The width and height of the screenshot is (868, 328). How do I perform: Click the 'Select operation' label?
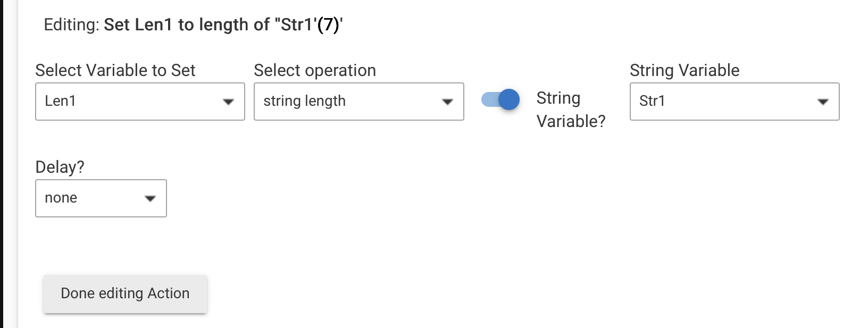(x=315, y=70)
